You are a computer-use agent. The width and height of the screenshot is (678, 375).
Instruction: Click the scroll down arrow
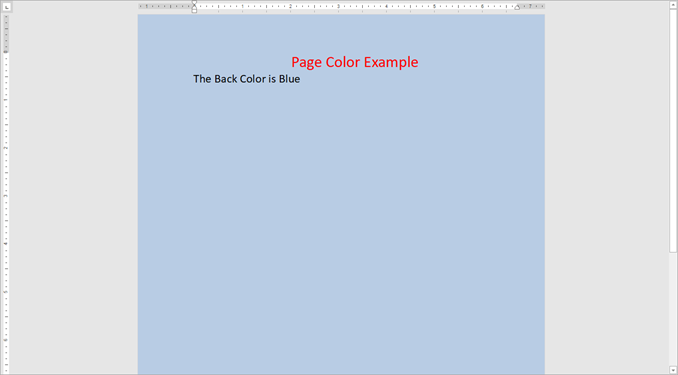(673, 370)
